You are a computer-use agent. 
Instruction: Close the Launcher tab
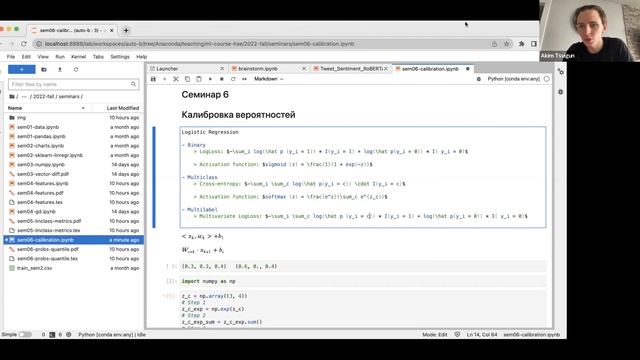click(222, 69)
